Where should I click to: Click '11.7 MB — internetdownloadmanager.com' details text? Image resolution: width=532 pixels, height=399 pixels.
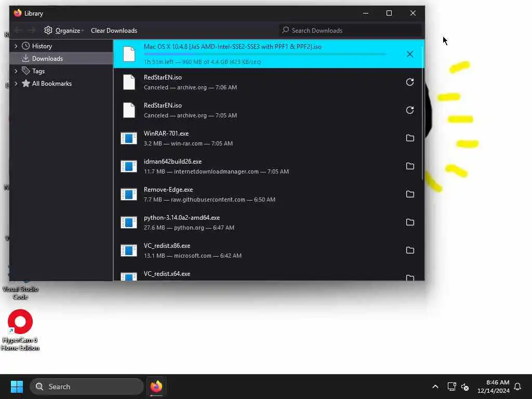tap(216, 171)
